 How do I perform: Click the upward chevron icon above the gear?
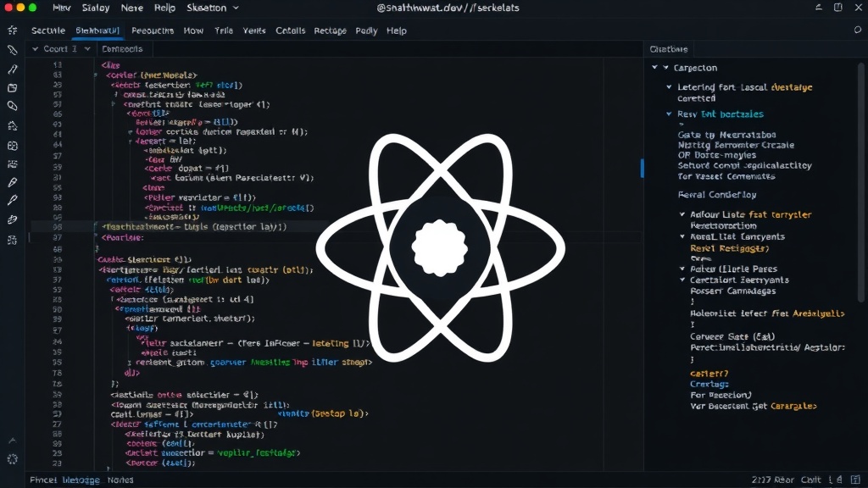pos(12,441)
